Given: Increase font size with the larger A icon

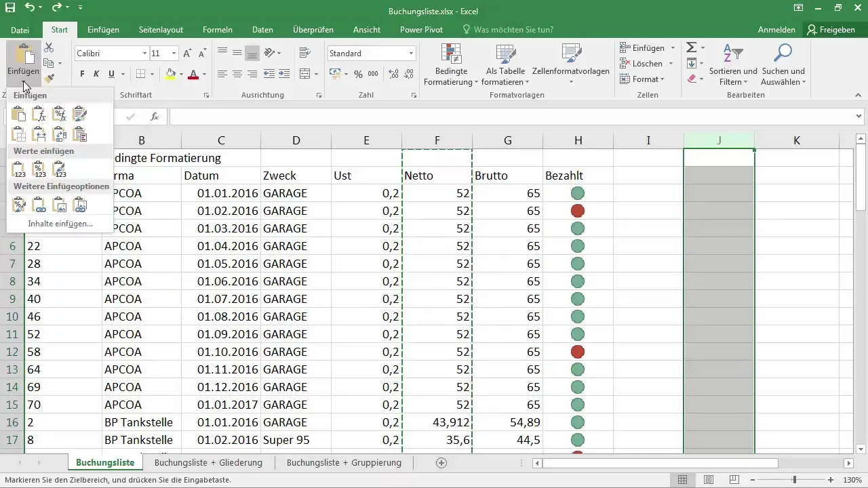Looking at the screenshot, I should pos(187,53).
